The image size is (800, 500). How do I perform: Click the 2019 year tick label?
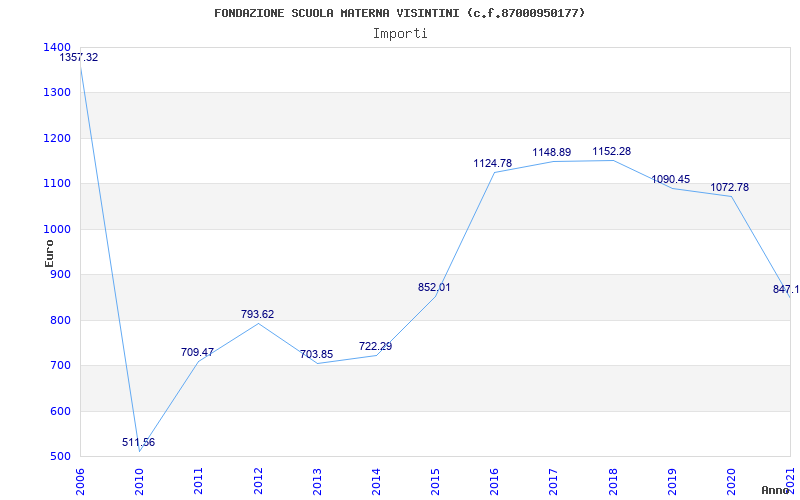point(672,481)
